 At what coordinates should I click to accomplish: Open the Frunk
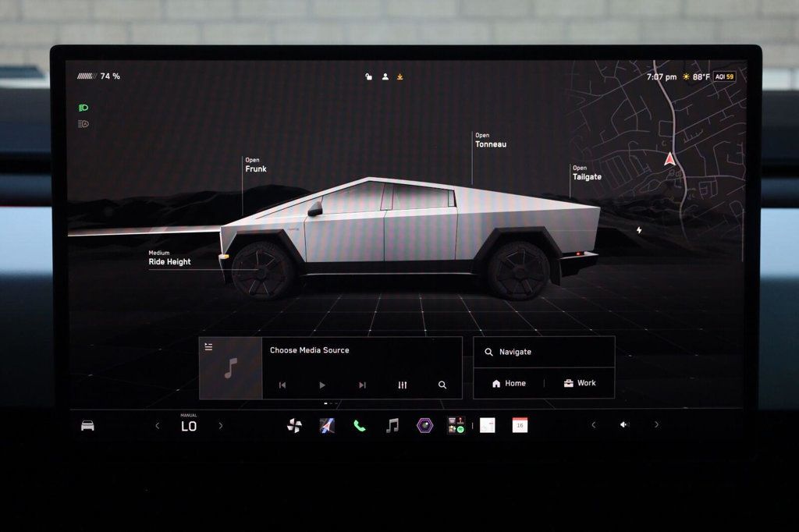256,165
